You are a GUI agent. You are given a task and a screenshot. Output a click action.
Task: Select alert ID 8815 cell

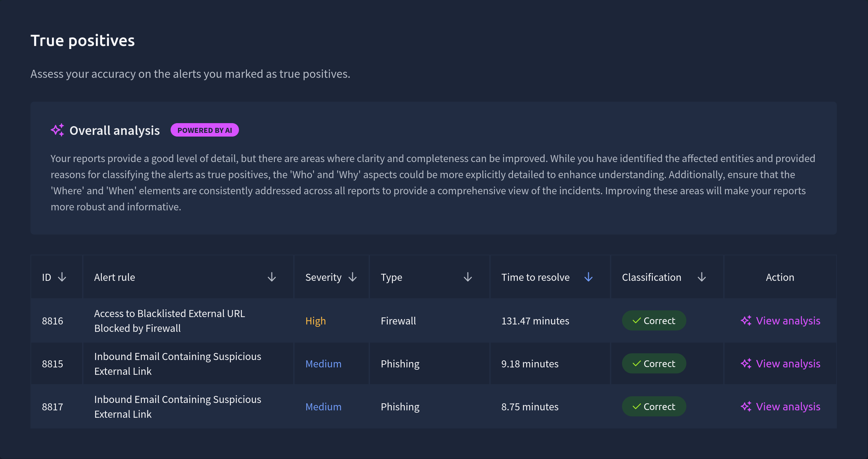pyautogui.click(x=53, y=364)
